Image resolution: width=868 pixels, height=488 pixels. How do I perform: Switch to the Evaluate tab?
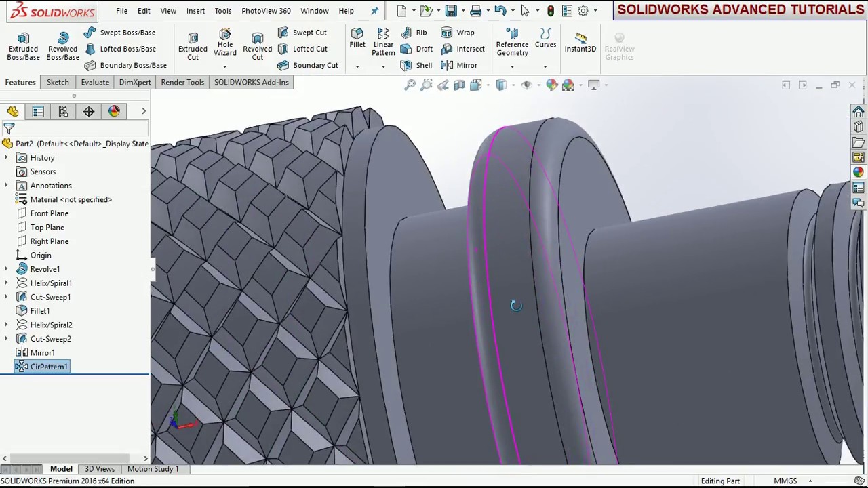point(95,82)
